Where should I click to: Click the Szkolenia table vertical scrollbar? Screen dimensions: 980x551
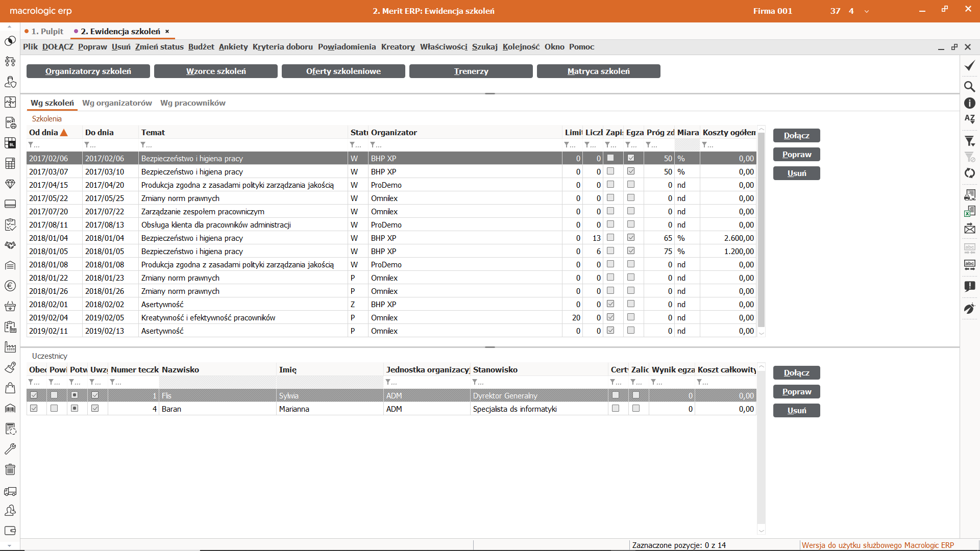pos(761,230)
